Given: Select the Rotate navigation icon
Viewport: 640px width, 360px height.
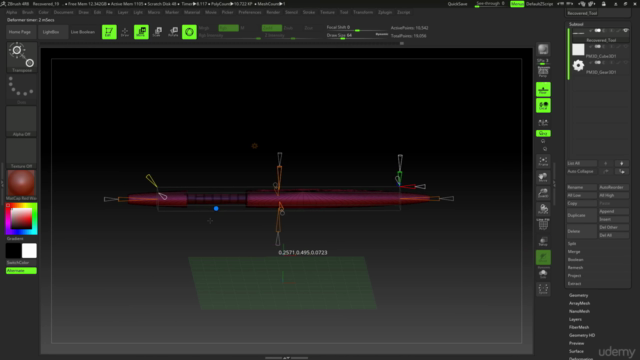Looking at the screenshot, I should pos(543,209).
